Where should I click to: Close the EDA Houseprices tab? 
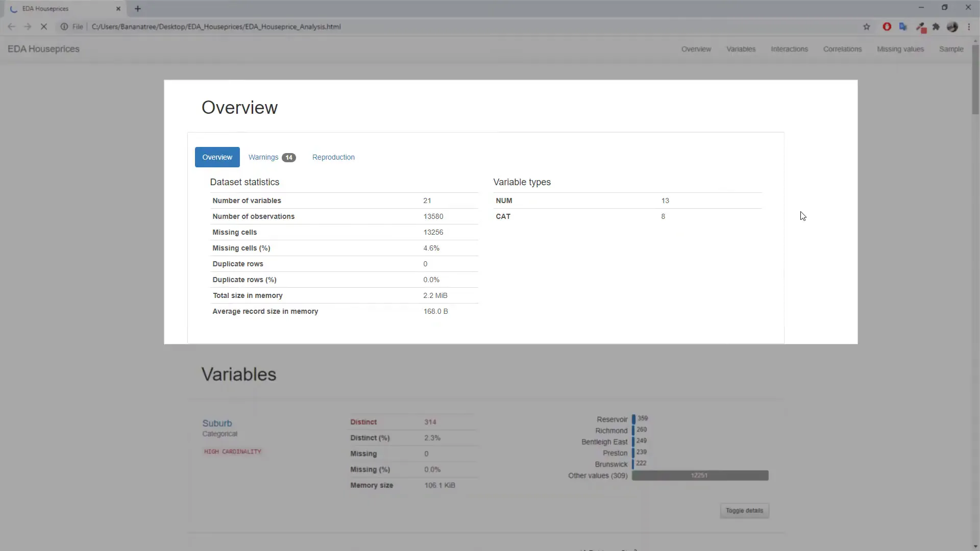[118, 9]
